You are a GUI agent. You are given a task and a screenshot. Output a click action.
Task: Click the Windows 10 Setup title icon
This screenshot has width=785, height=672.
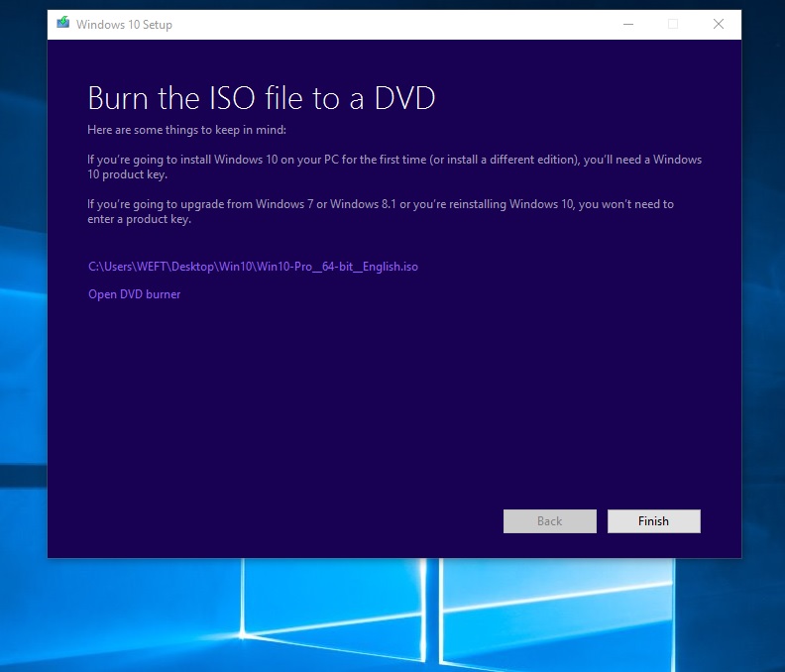pyautogui.click(x=63, y=23)
